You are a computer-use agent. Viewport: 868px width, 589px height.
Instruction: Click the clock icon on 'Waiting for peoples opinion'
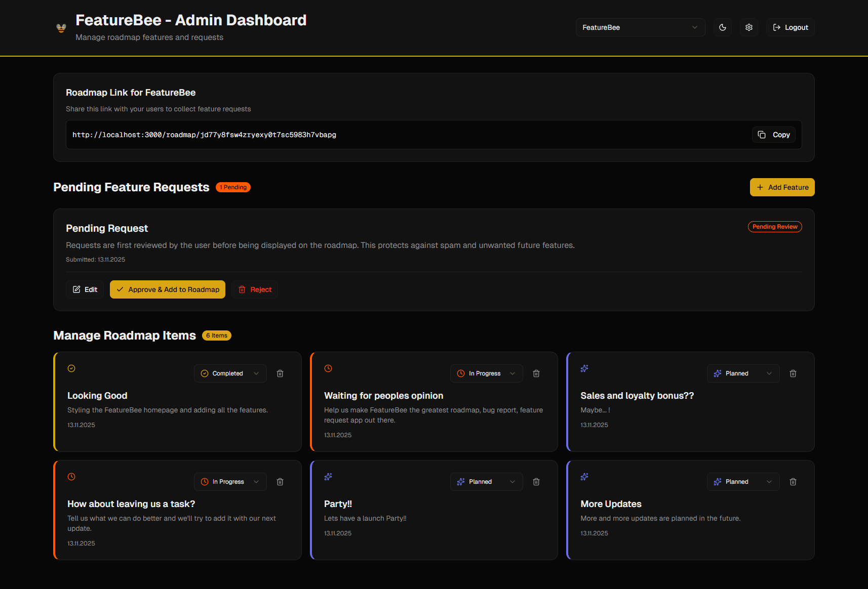[328, 368]
